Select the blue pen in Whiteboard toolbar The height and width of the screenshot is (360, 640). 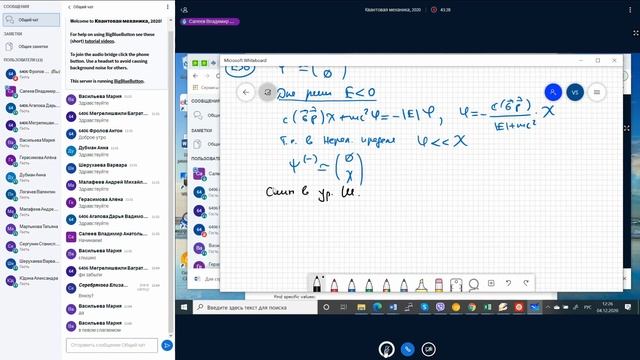pos(352,284)
